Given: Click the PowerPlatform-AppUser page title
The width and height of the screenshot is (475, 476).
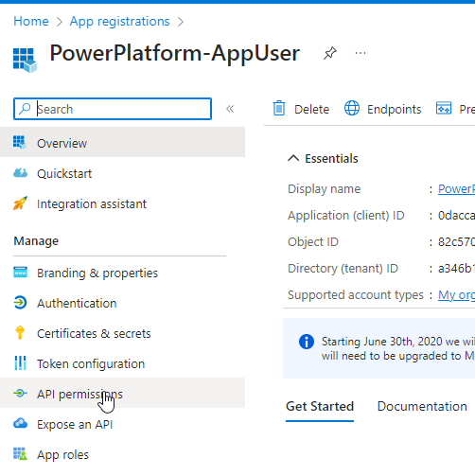Looking at the screenshot, I should tap(174, 53).
